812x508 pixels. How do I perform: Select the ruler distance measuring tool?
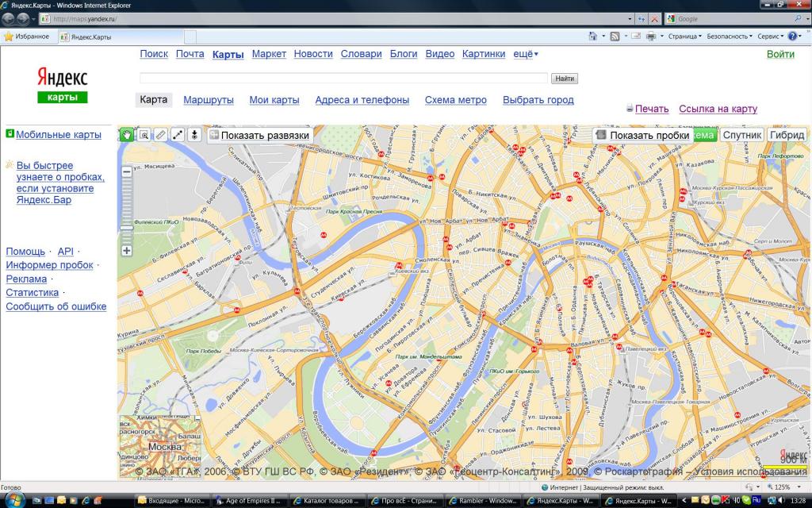coord(160,135)
